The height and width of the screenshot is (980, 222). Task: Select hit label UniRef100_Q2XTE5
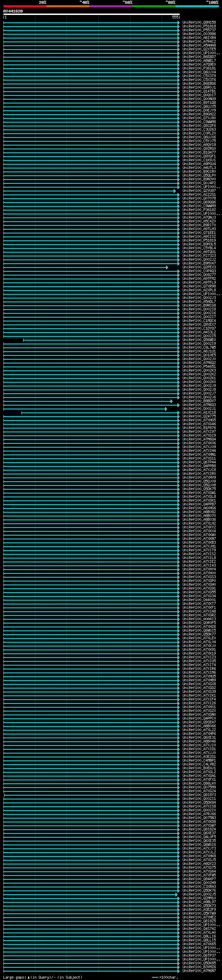(x=199, y=49)
